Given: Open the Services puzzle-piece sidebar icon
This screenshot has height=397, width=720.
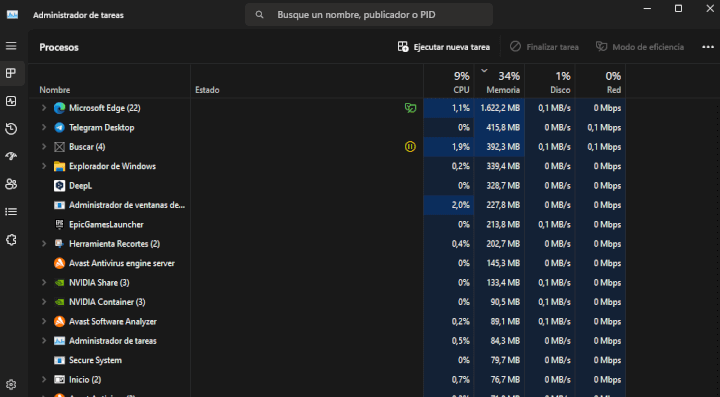Looking at the screenshot, I should 11,240.
